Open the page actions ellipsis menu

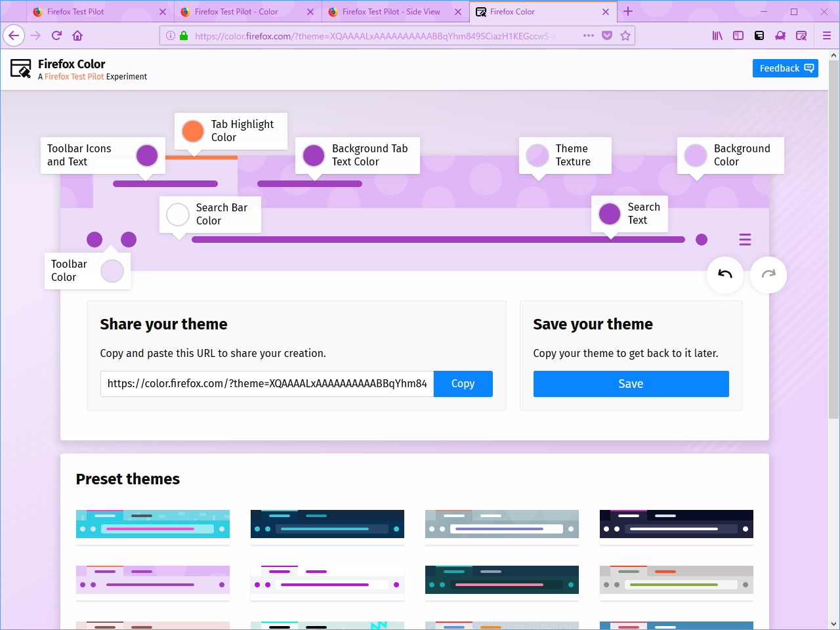click(589, 35)
